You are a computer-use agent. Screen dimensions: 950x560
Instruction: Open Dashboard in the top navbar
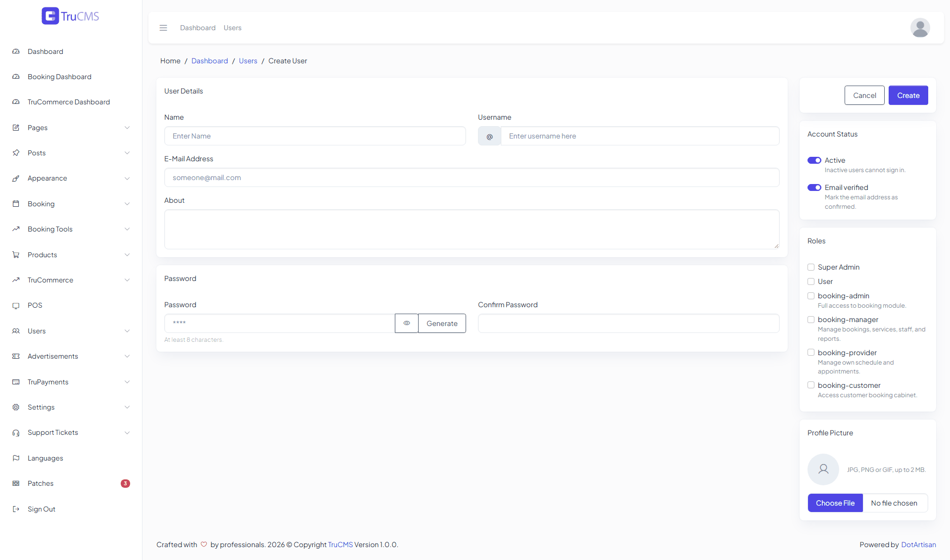point(198,28)
